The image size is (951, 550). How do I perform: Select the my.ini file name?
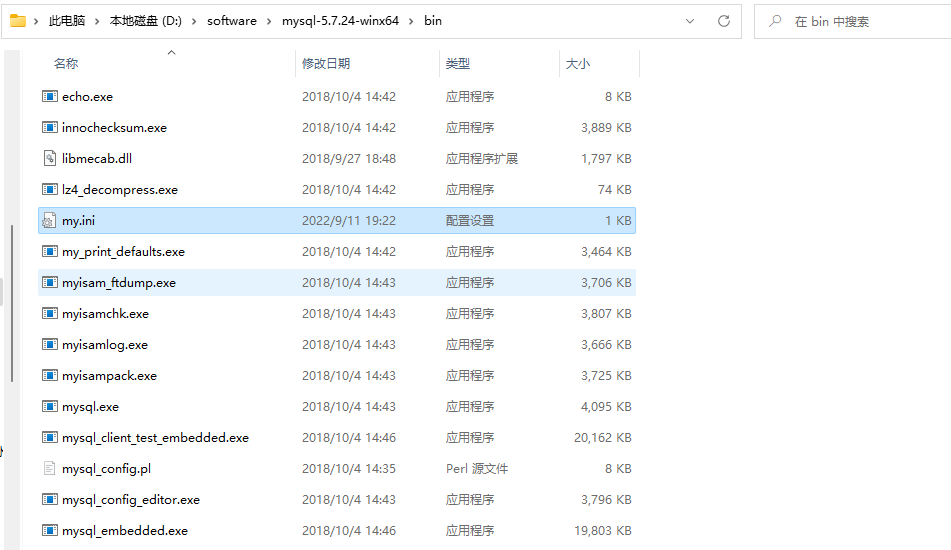78,221
